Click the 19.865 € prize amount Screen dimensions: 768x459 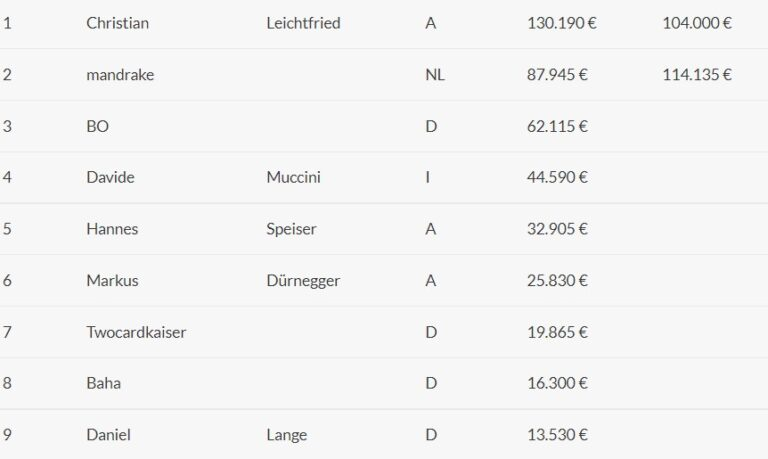[557, 332]
